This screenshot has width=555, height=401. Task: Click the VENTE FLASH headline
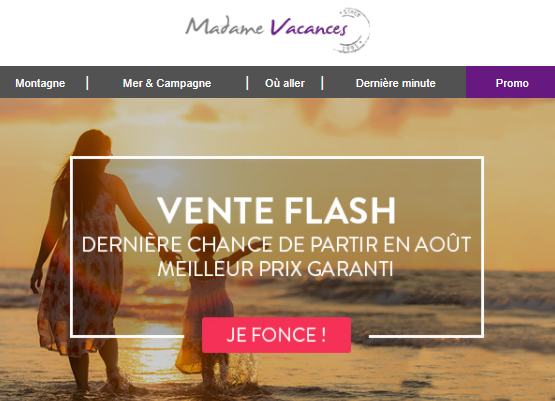point(276,211)
